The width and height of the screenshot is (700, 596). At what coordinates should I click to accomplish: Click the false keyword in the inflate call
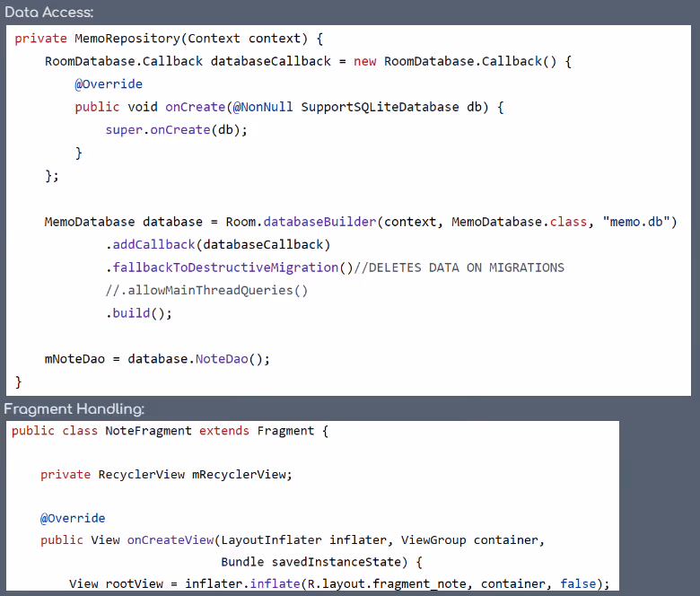[578, 584]
